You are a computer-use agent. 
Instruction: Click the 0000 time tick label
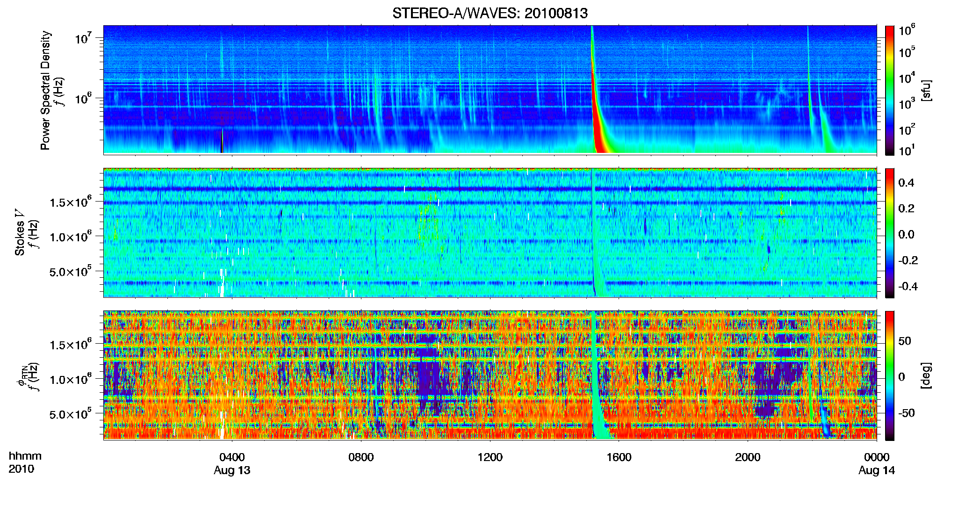877,457
